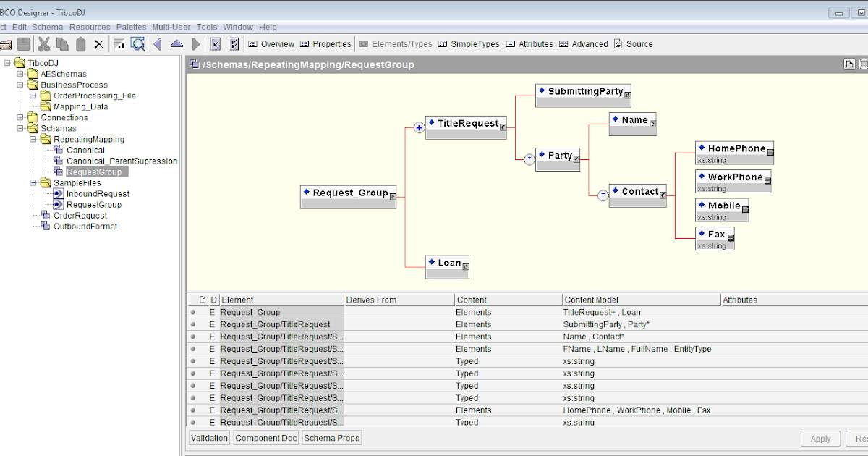Screen dimensions: 868x456
Task: Open the Zoom/Find tool icon
Action: click(137, 43)
